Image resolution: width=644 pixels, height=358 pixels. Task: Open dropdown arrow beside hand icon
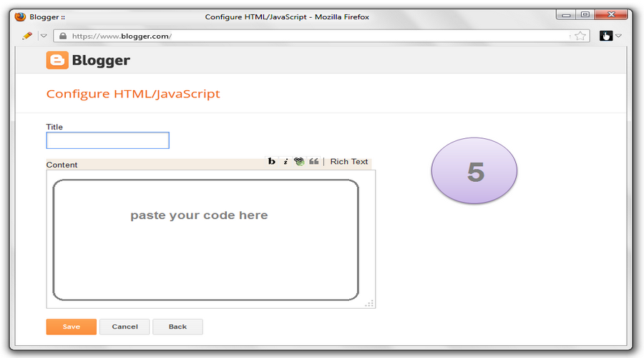coord(618,36)
